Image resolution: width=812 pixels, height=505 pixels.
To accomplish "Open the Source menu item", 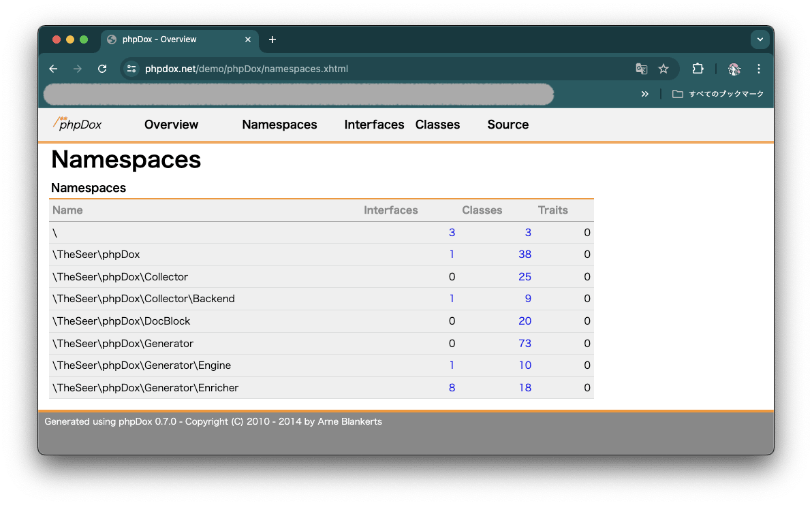I will [x=508, y=125].
